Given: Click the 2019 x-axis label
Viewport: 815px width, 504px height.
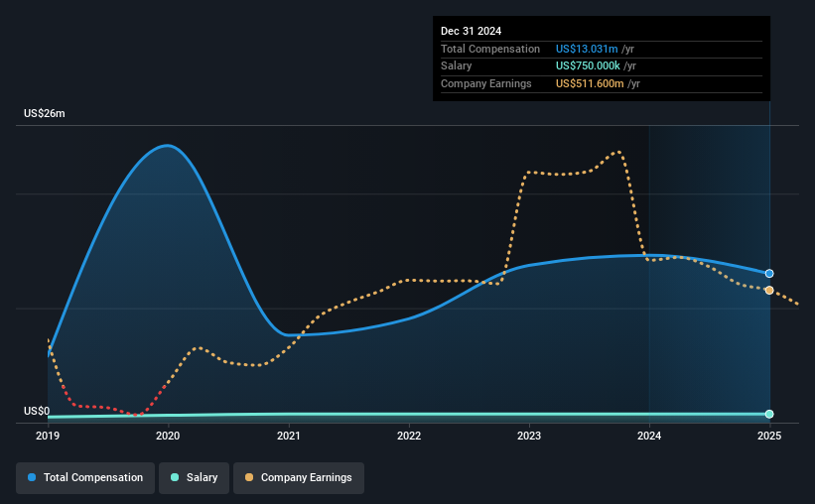Looking at the screenshot, I should 48,436.
